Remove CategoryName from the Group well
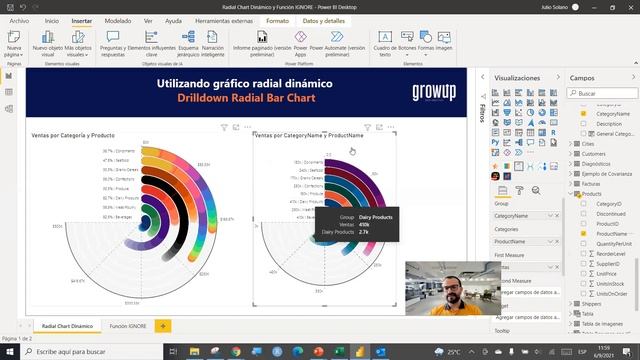The width and height of the screenshot is (640, 360). tap(557, 216)
